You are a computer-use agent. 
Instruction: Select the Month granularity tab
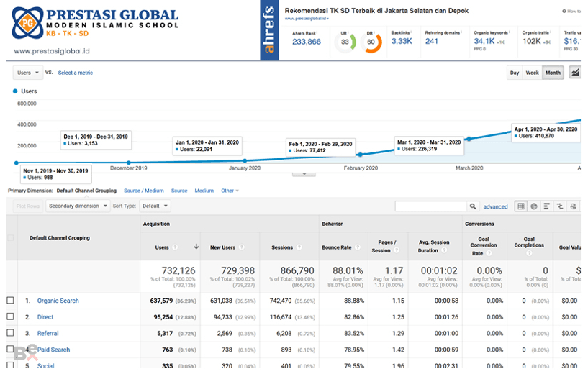(553, 73)
